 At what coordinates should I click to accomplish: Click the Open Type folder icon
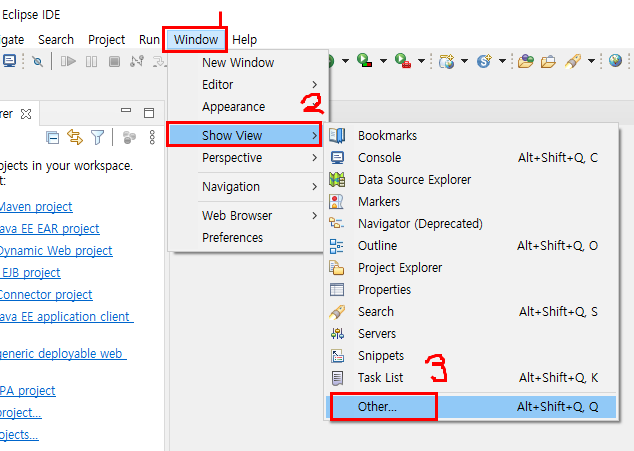[525, 61]
